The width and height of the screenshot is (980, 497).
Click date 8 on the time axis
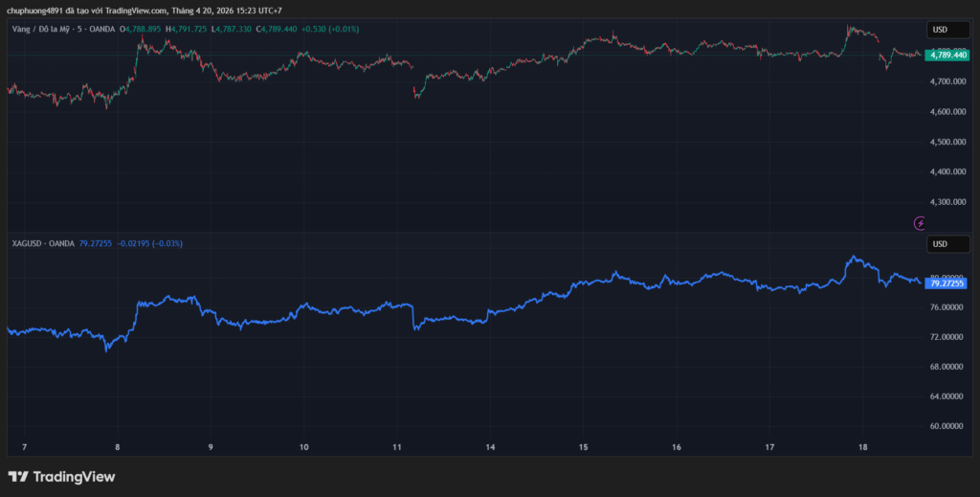click(x=117, y=447)
